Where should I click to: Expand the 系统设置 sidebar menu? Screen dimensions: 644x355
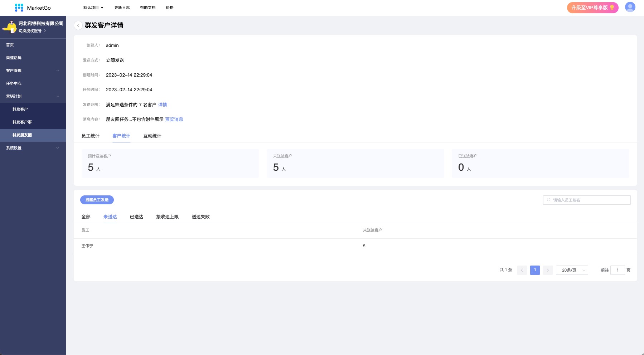point(33,148)
